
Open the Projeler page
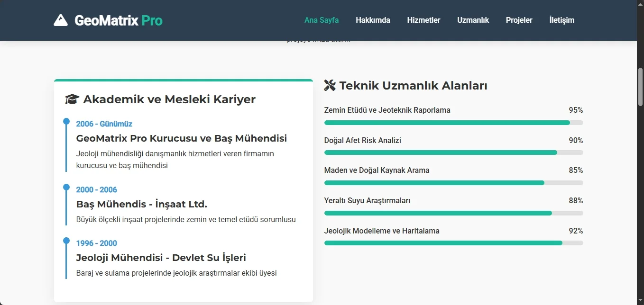[x=519, y=20]
